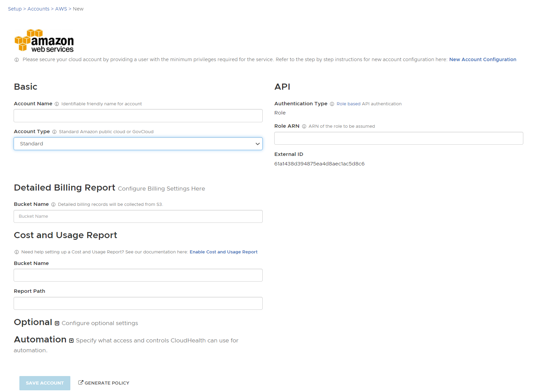Click info icon next to Role ARN
This screenshot has height=392, width=541.
point(304,126)
